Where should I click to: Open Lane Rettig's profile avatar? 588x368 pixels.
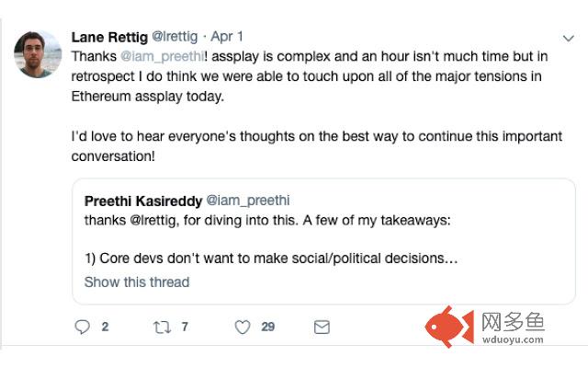[38, 53]
